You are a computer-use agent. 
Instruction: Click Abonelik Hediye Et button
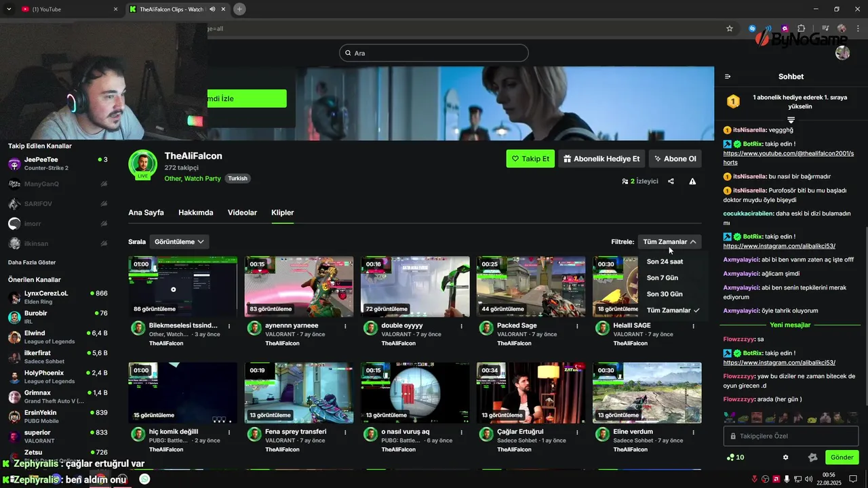click(x=601, y=159)
